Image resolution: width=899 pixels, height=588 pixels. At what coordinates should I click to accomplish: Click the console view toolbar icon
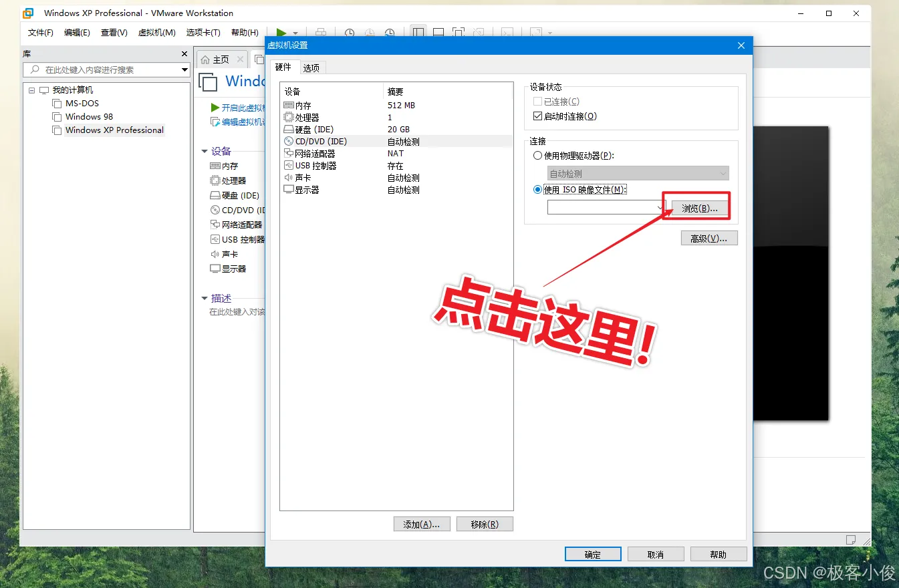tap(507, 32)
